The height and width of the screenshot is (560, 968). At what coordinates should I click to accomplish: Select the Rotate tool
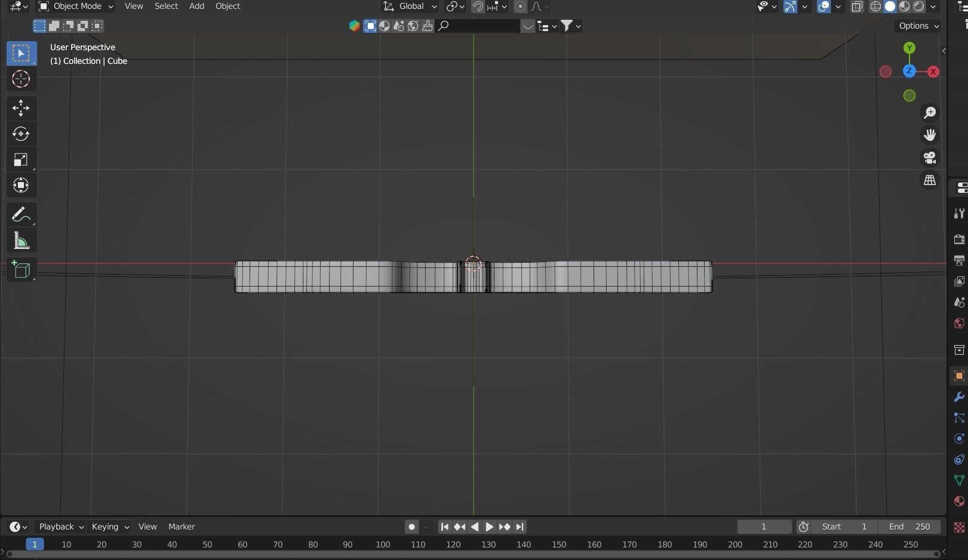click(21, 134)
